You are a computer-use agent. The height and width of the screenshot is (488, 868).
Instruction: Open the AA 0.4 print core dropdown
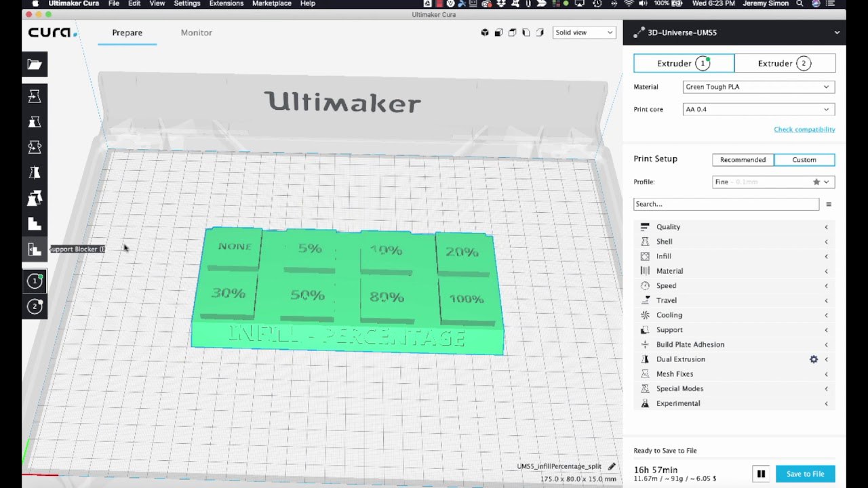tap(758, 109)
